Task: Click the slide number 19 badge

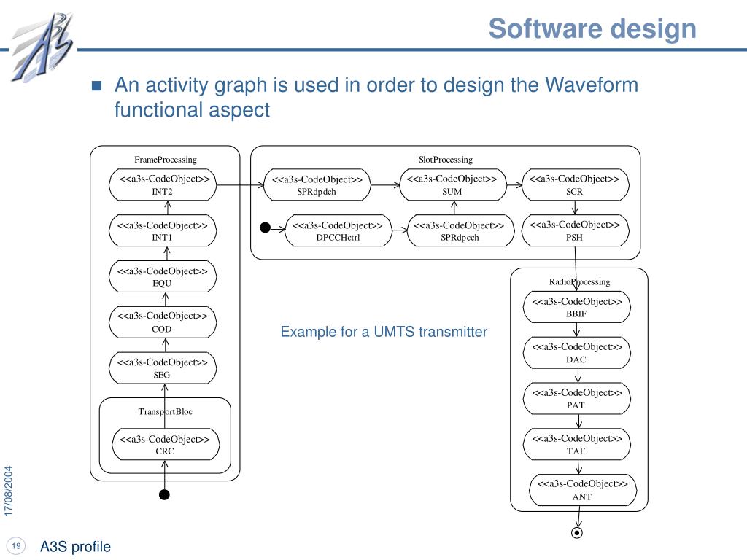Action: click(16, 545)
